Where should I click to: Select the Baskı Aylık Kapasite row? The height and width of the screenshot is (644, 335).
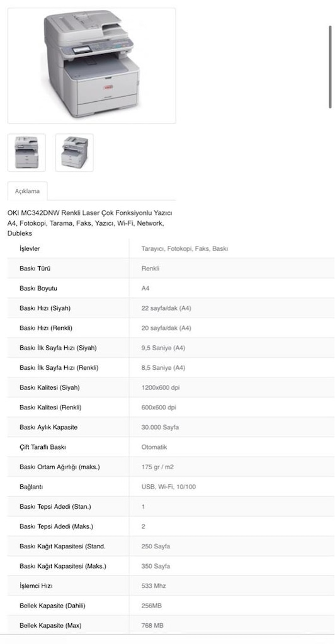(x=171, y=427)
